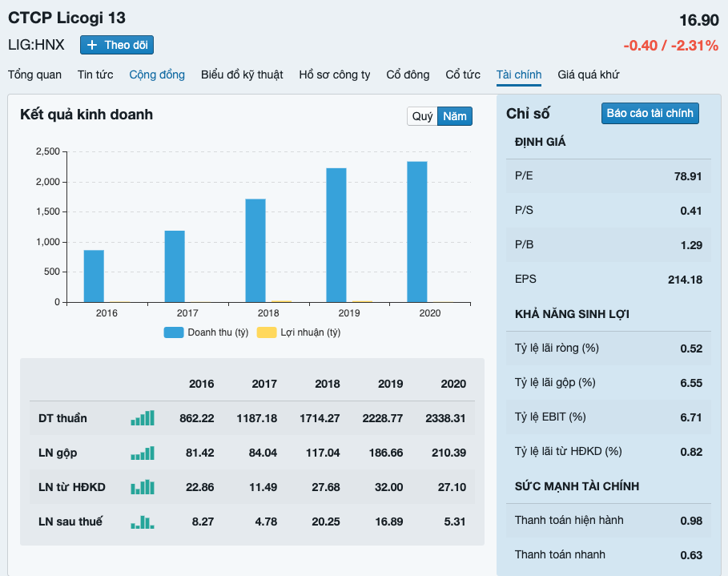Screen dimensions: 728x576
Task: Click the stock price 16.90
Action: pos(699,20)
